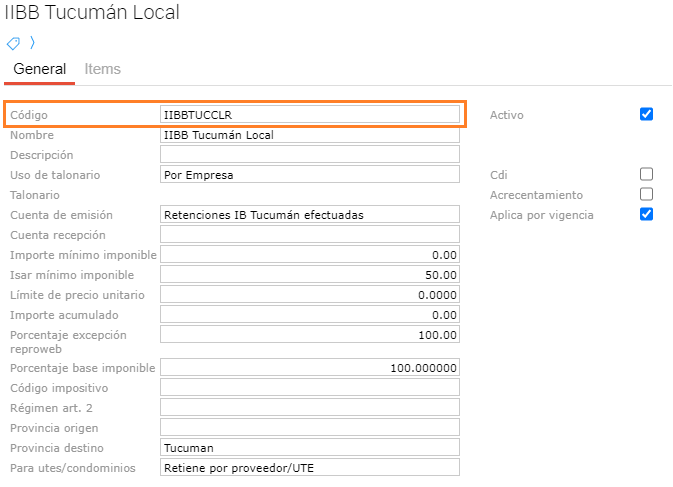Click the Isar mínimo imponible field

(x=309, y=275)
